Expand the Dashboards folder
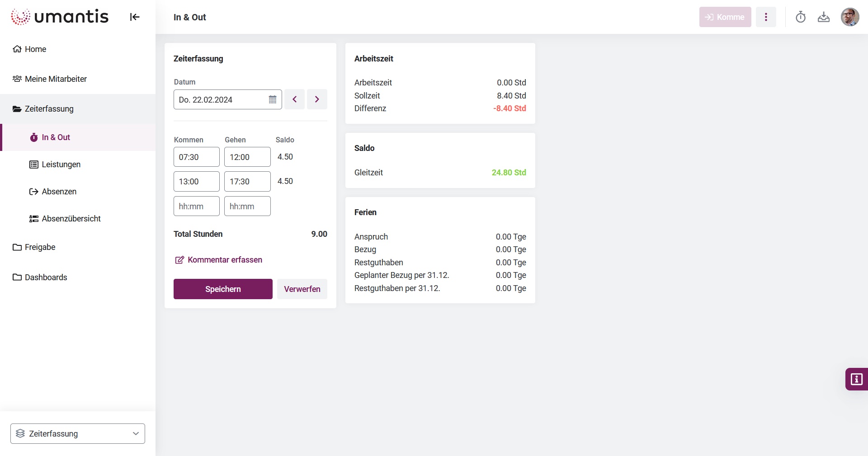This screenshot has width=868, height=456. click(46, 277)
